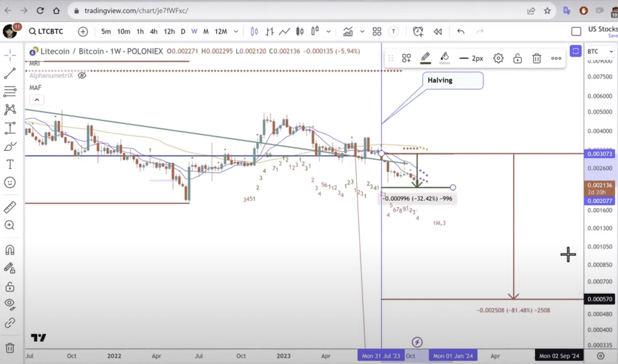This screenshot has width=618, height=364.
Task: Delete drawing with floating toolbar trash icon
Action: [x=537, y=58]
